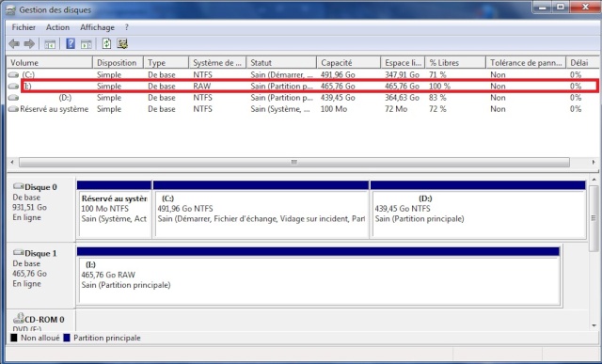The width and height of the screenshot is (602, 364).
Task: Close the Gestion des disques window
Action: (585, 7)
